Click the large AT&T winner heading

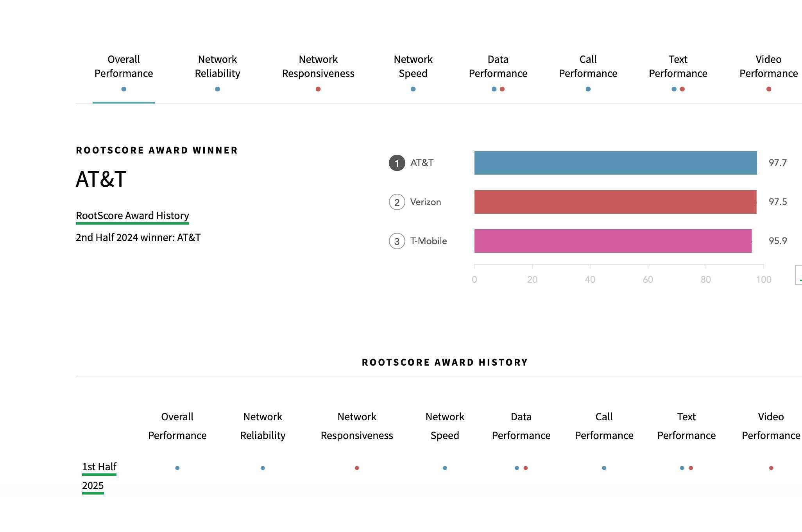pyautogui.click(x=101, y=179)
